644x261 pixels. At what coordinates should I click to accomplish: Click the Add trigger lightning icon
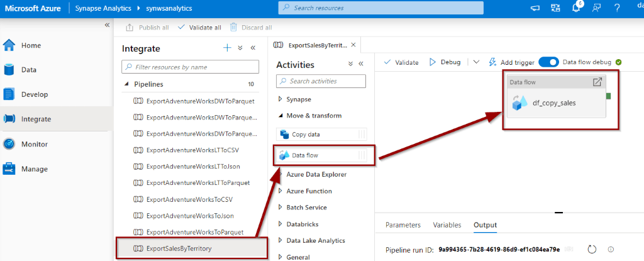493,62
